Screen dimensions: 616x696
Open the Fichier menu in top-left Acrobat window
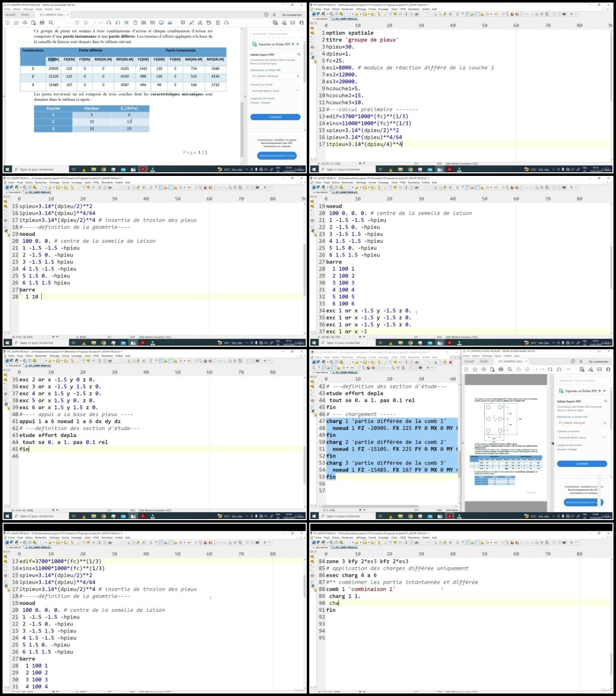(x=8, y=9)
